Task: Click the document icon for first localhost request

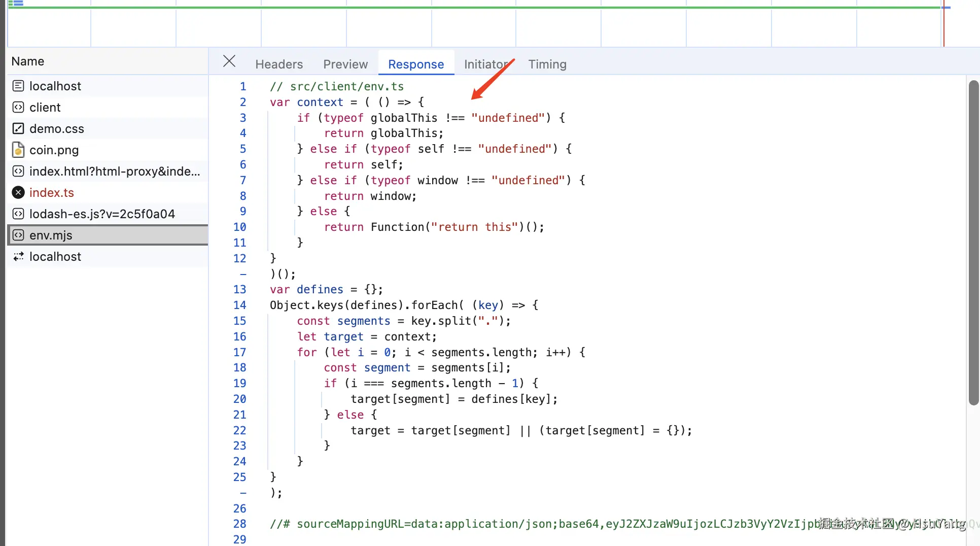Action: click(x=18, y=86)
